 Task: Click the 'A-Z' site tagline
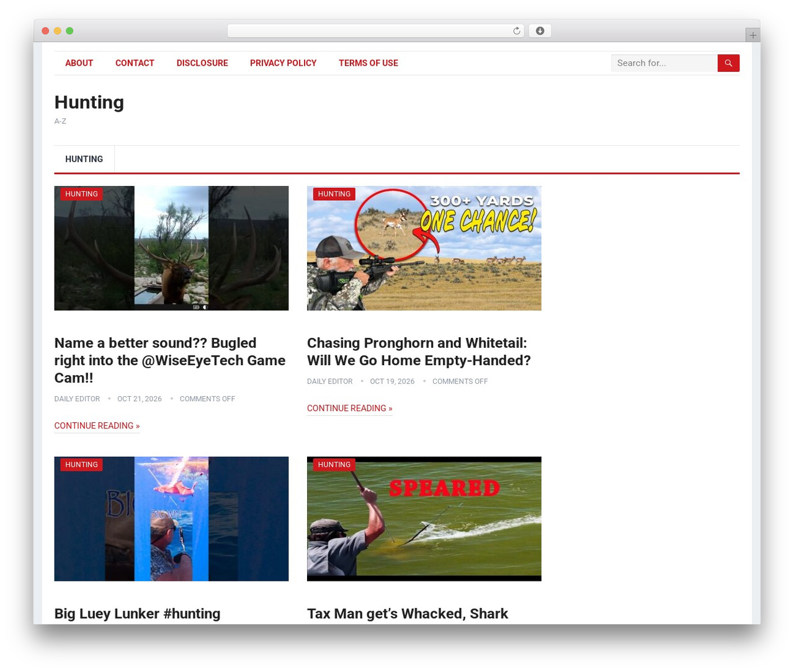[60, 122]
